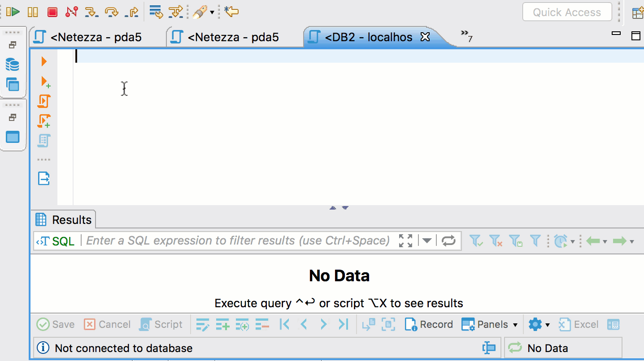Click the Cancel button
The width and height of the screenshot is (644, 361).
pos(108,324)
